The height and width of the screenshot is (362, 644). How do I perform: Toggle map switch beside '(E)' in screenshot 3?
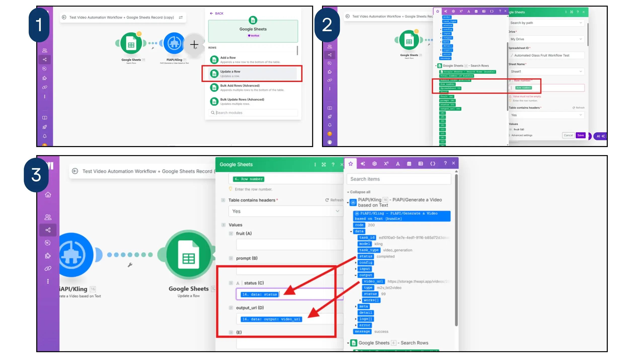231,332
